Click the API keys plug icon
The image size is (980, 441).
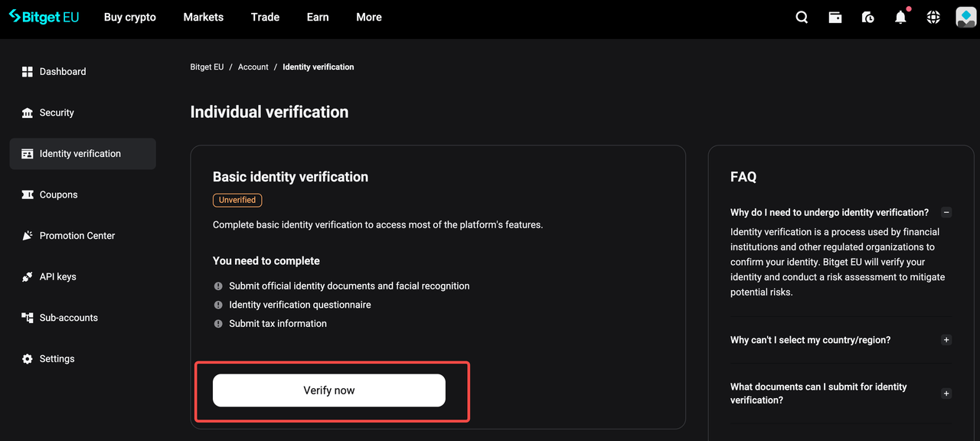pos(28,276)
